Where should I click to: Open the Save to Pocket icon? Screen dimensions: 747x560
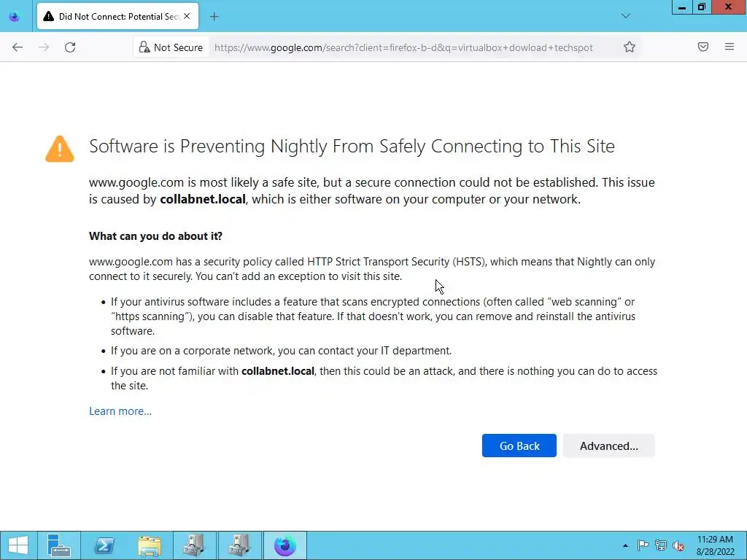(x=703, y=47)
